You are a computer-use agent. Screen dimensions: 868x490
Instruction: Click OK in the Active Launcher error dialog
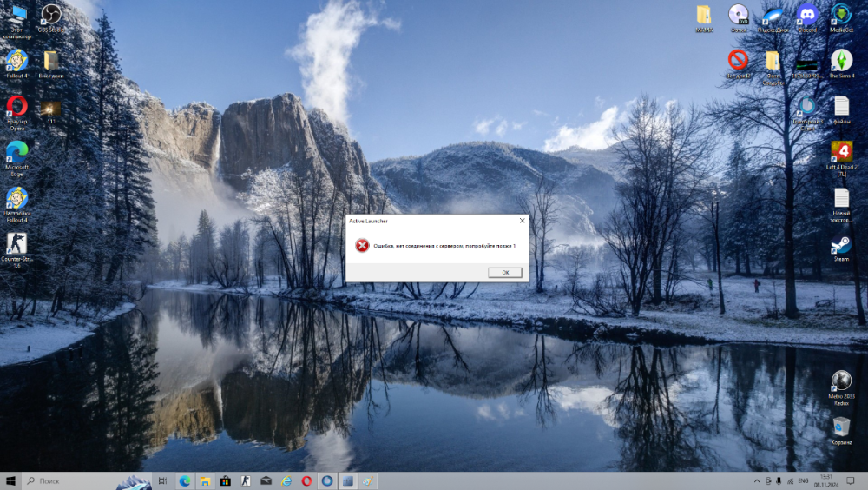click(505, 273)
